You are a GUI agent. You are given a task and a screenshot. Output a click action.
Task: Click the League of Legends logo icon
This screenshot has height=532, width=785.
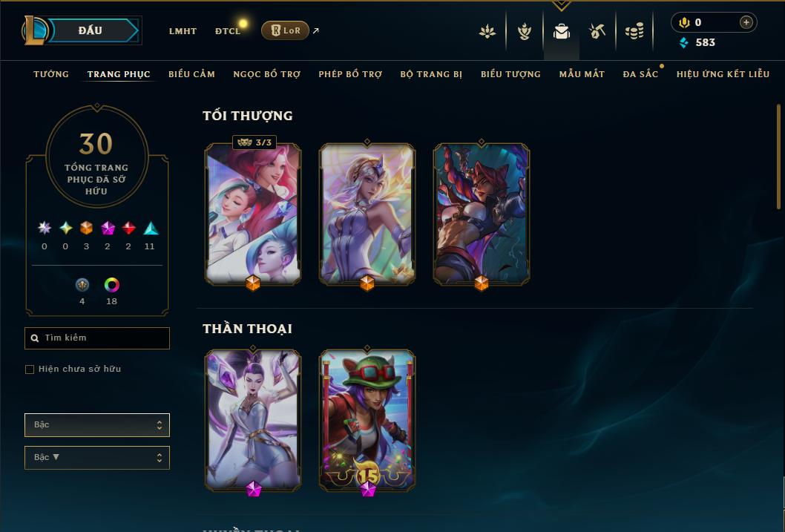pos(34,30)
